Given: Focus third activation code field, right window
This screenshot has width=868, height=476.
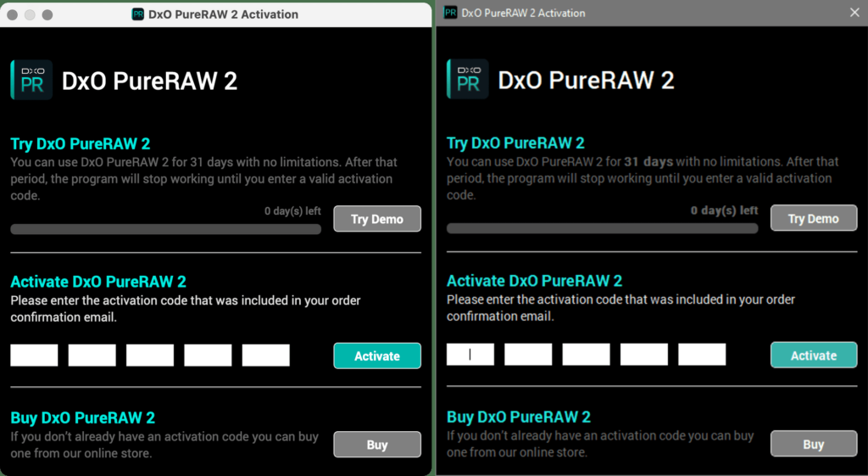Looking at the screenshot, I should coord(587,354).
